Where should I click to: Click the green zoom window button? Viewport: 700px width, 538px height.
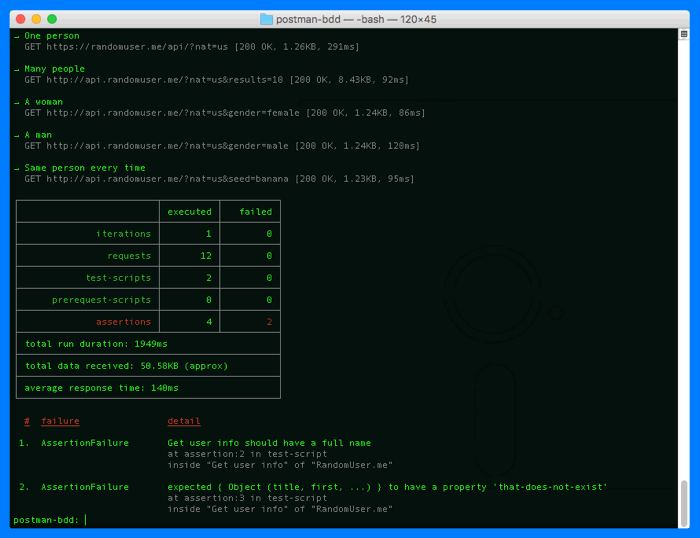pos(52,19)
